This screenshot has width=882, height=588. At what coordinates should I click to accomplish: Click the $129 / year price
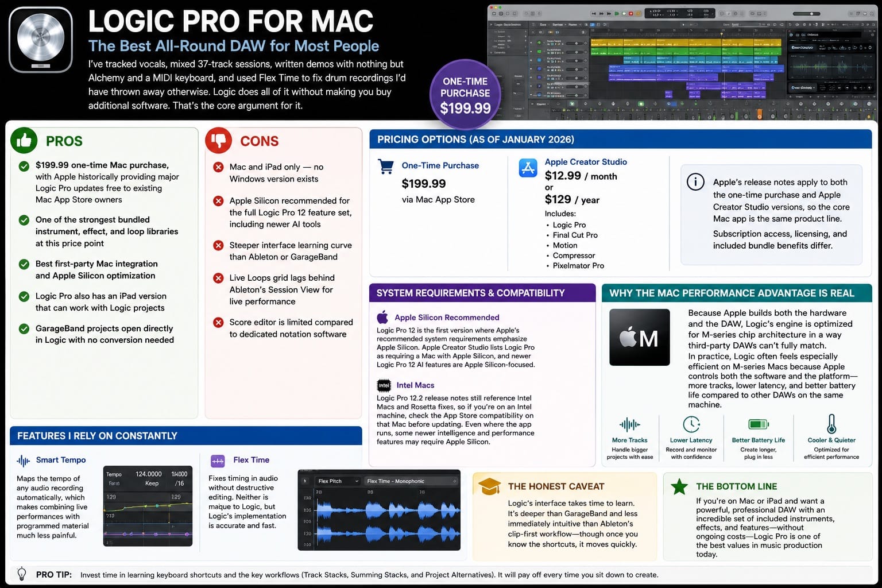pyautogui.click(x=572, y=199)
